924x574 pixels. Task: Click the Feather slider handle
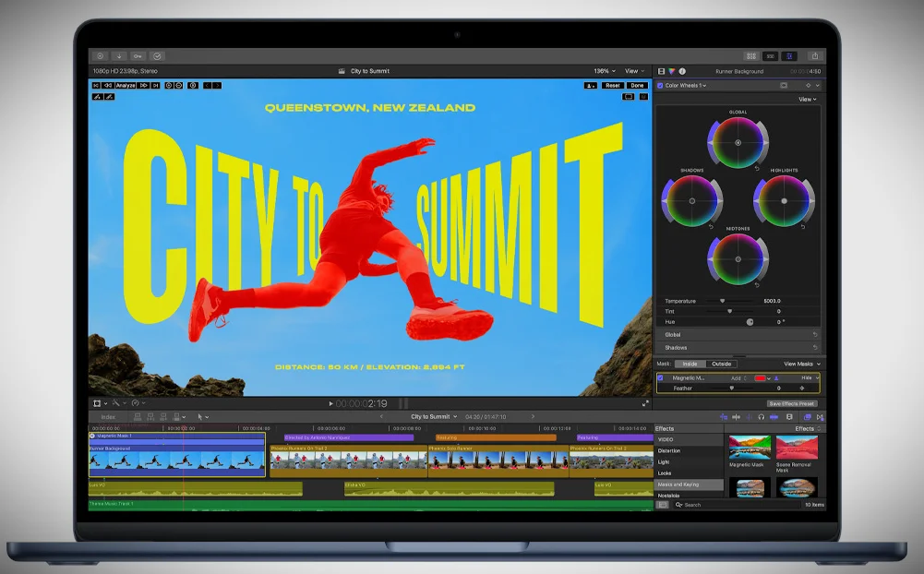click(x=732, y=389)
